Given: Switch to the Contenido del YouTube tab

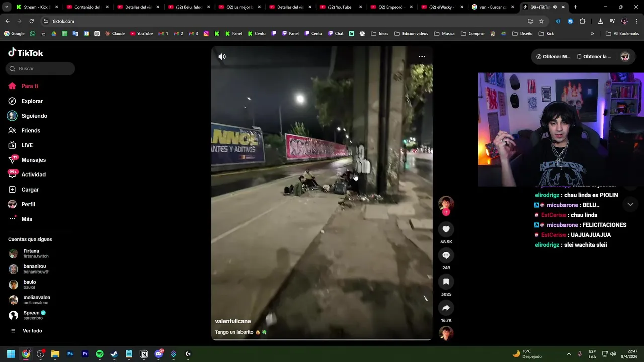Looking at the screenshot, I should tap(88, 7).
